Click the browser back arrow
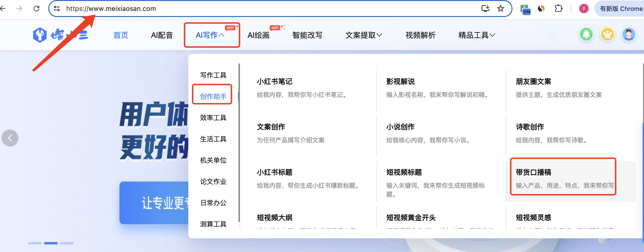This screenshot has width=644, height=252. (3, 9)
